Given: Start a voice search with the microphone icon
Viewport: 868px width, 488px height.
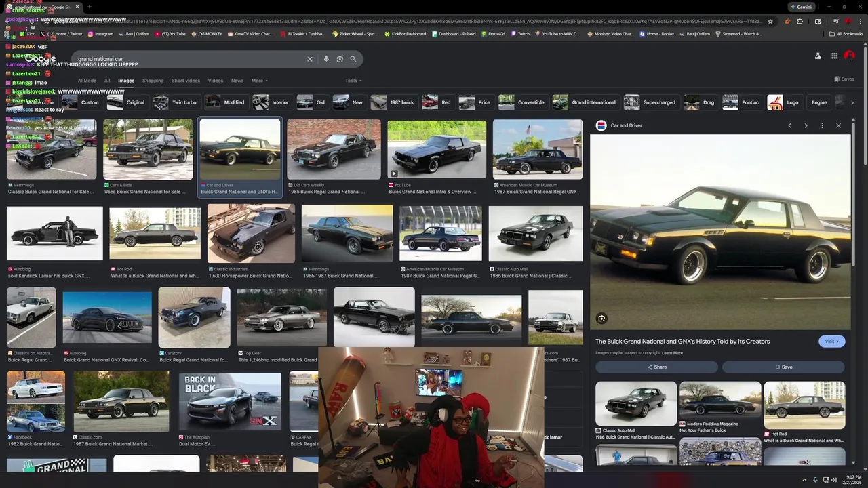Looking at the screenshot, I should pos(326,59).
